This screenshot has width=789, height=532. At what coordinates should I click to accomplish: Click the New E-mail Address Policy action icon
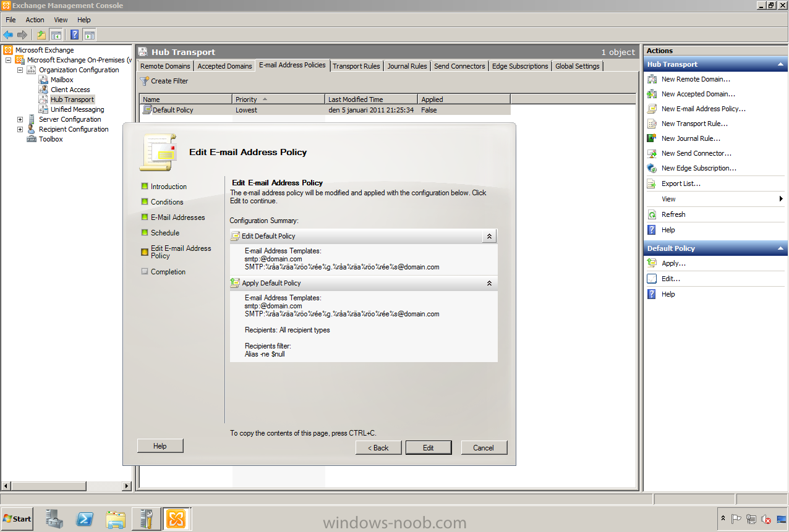(652, 109)
